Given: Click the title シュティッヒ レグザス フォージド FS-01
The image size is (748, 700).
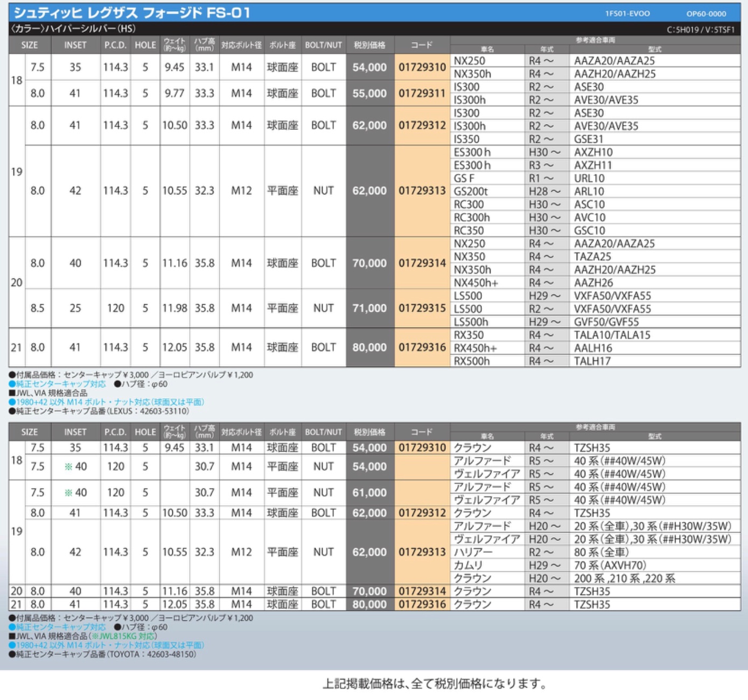Looking at the screenshot, I should (x=132, y=12).
